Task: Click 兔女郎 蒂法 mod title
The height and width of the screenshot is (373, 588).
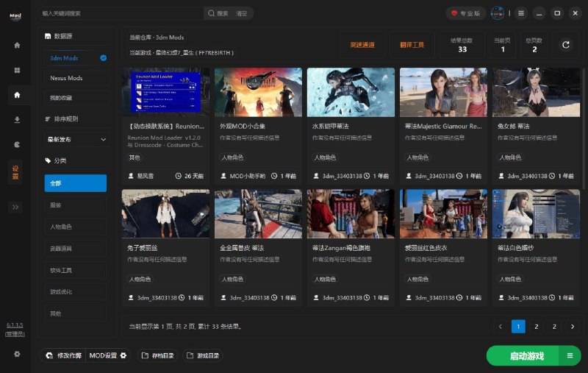Action: (x=513, y=127)
